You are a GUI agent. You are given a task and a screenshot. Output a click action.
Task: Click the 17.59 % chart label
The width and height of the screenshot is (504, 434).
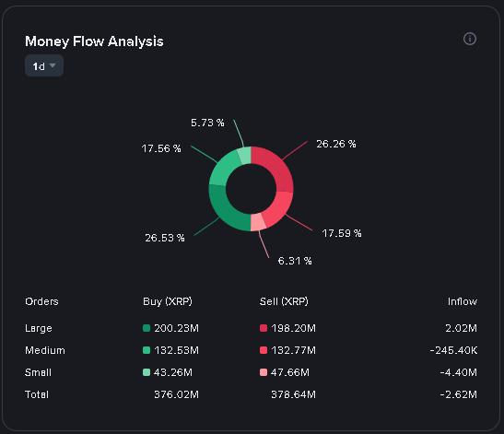(x=342, y=233)
